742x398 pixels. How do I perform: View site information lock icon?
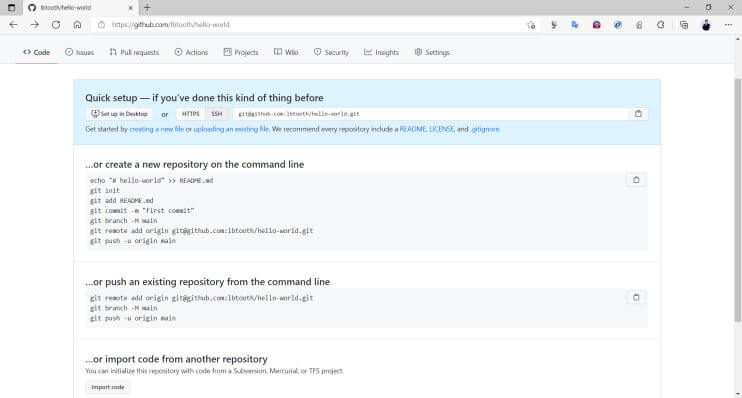(x=101, y=25)
